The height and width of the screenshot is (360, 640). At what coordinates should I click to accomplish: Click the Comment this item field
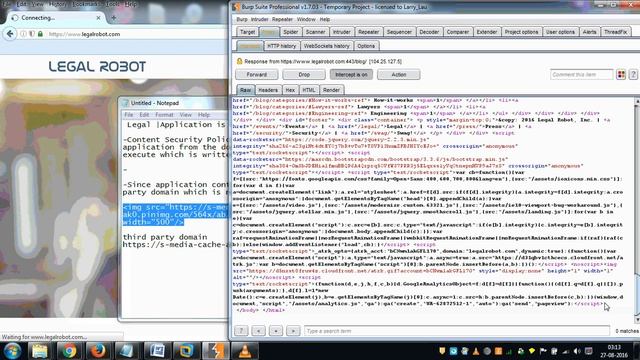coord(581,74)
